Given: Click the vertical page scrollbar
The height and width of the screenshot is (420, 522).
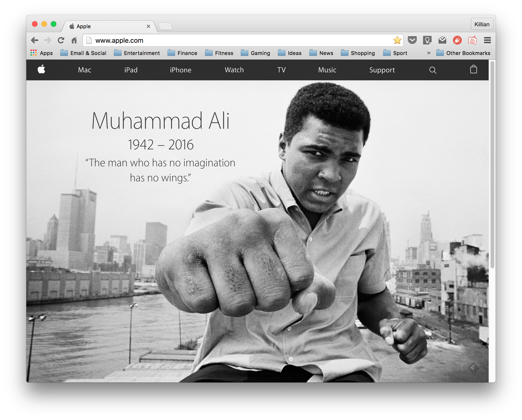Looking at the screenshot, I should click(x=492, y=165).
